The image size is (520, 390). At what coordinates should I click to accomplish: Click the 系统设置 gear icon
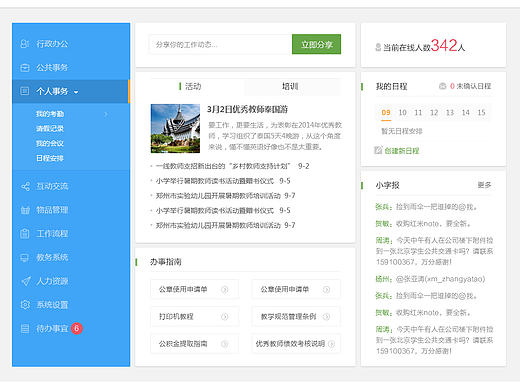pyautogui.click(x=25, y=305)
